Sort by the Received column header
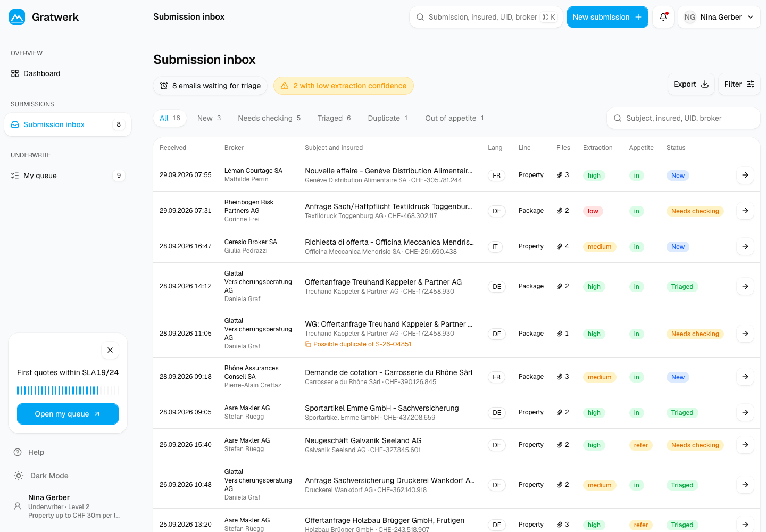Image resolution: width=766 pixels, height=532 pixels. point(173,148)
